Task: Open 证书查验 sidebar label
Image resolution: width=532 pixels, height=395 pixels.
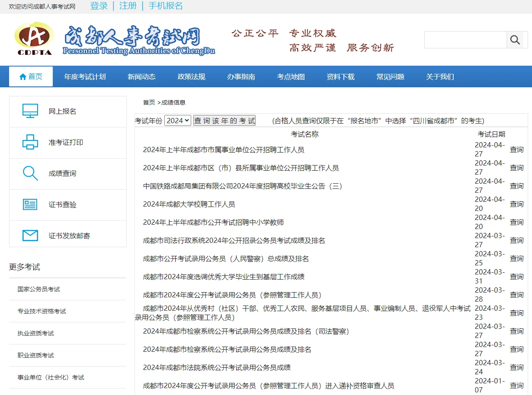Action: [x=62, y=204]
